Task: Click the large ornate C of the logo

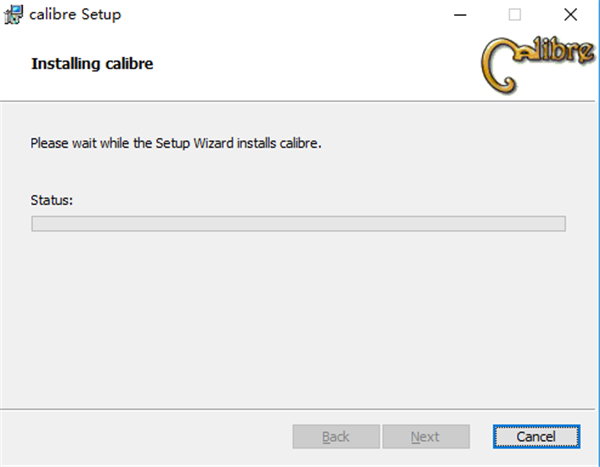Action: [500, 62]
